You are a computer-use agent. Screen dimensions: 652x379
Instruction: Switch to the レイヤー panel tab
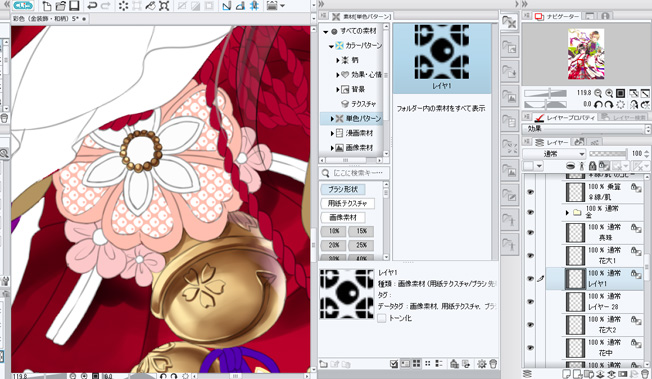[552, 142]
